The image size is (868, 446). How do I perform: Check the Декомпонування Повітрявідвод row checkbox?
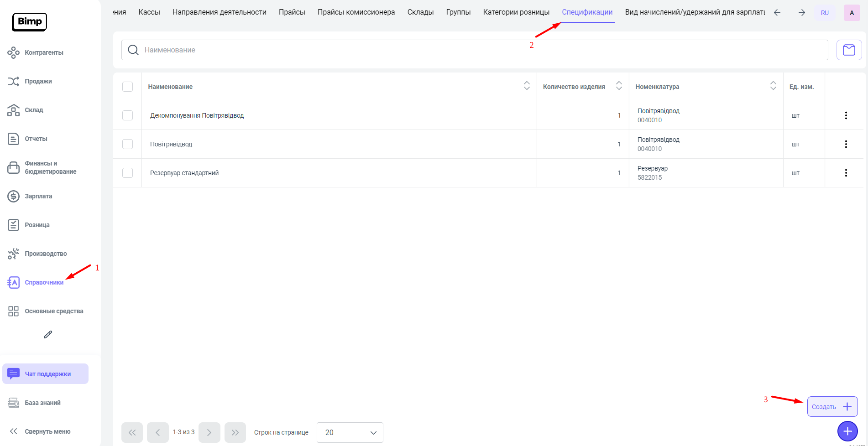(x=128, y=115)
